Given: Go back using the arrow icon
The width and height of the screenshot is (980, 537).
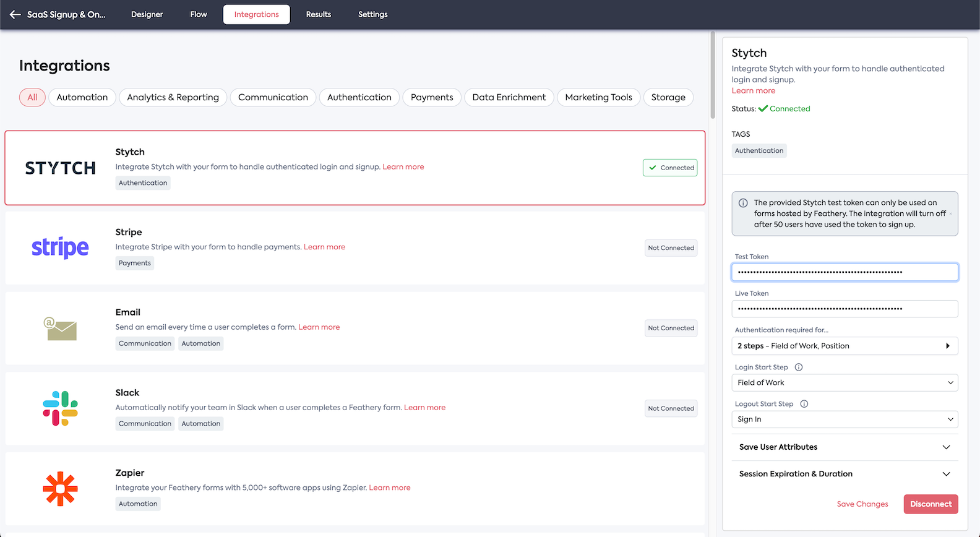Looking at the screenshot, I should (15, 14).
